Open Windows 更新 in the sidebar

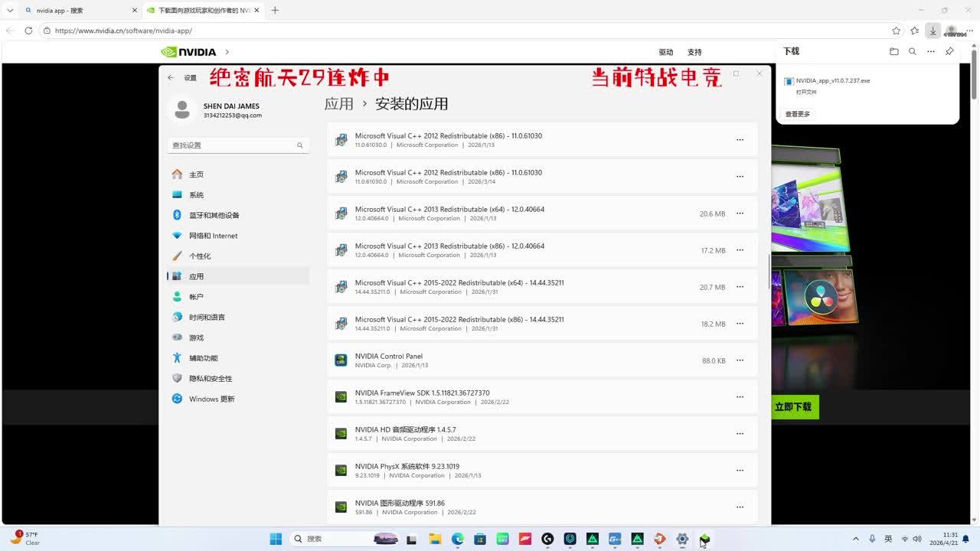click(x=238, y=399)
